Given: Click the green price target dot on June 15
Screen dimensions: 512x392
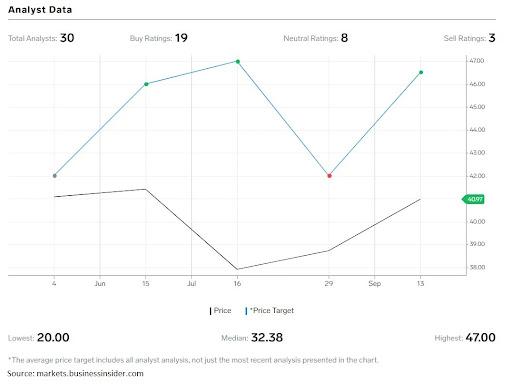Looking at the screenshot, I should 146,84.
